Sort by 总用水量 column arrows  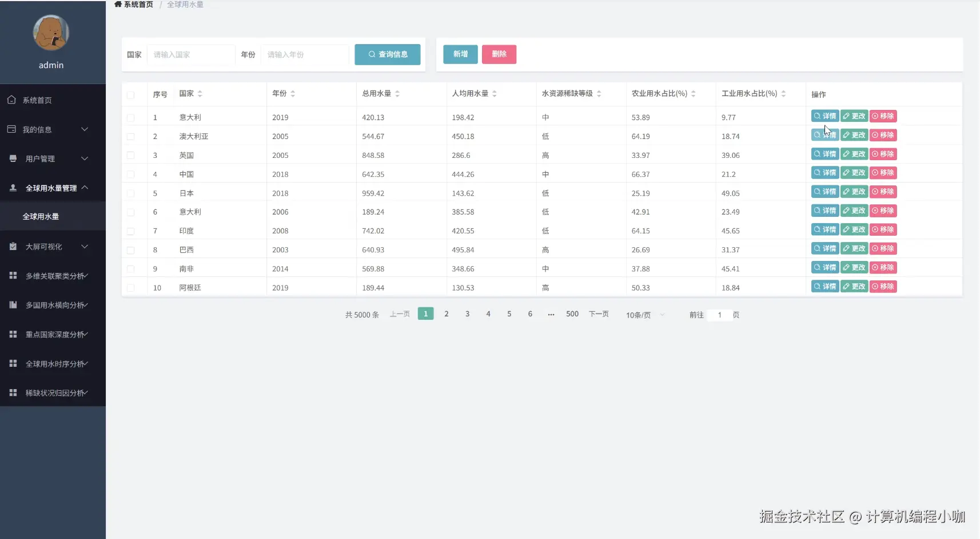397,94
